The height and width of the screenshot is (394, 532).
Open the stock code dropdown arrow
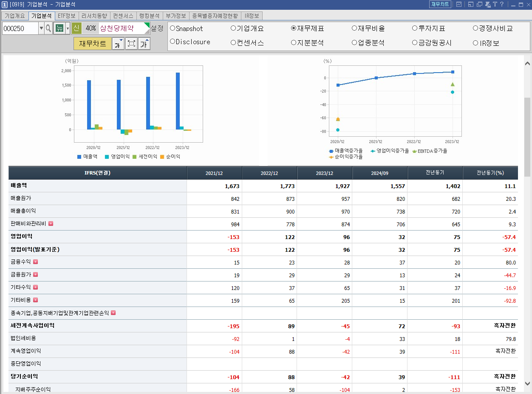pos(41,28)
